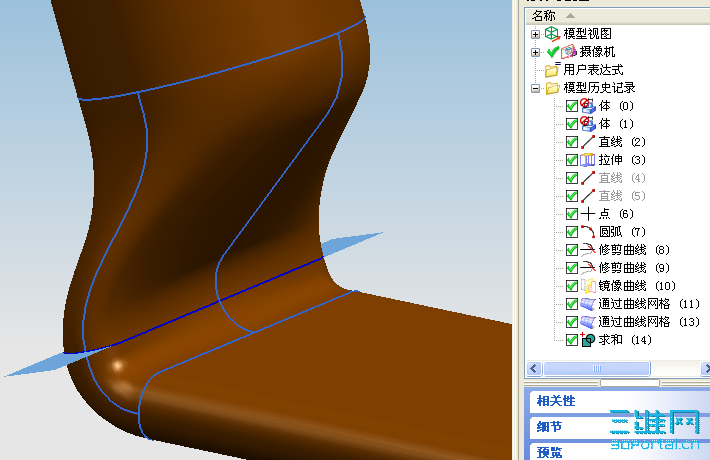The height and width of the screenshot is (460, 710).
Task: Click the 体 (1) body feature icon
Action: [x=588, y=124]
